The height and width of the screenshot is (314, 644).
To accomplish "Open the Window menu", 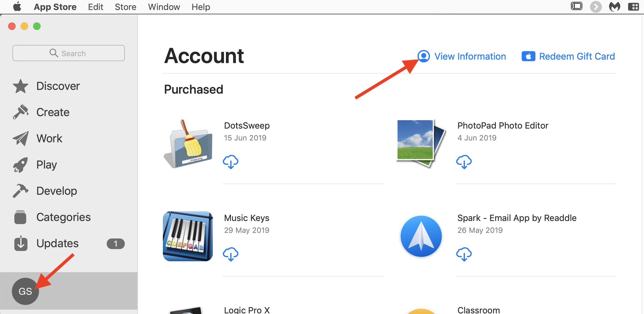I will pos(164,7).
